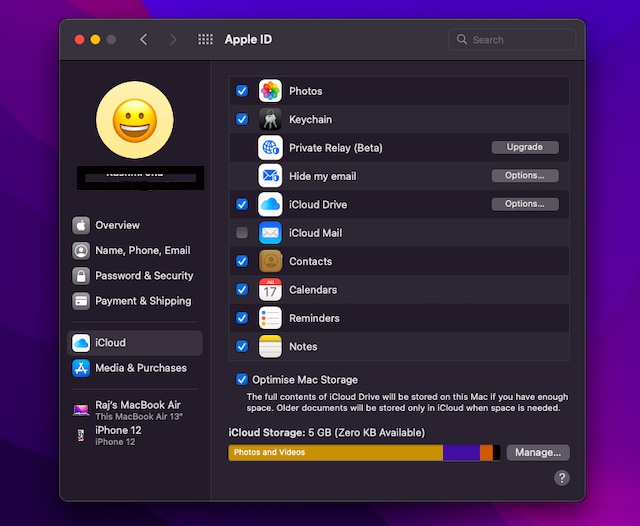Click the card icon for Payment & Shipping

pos(81,301)
